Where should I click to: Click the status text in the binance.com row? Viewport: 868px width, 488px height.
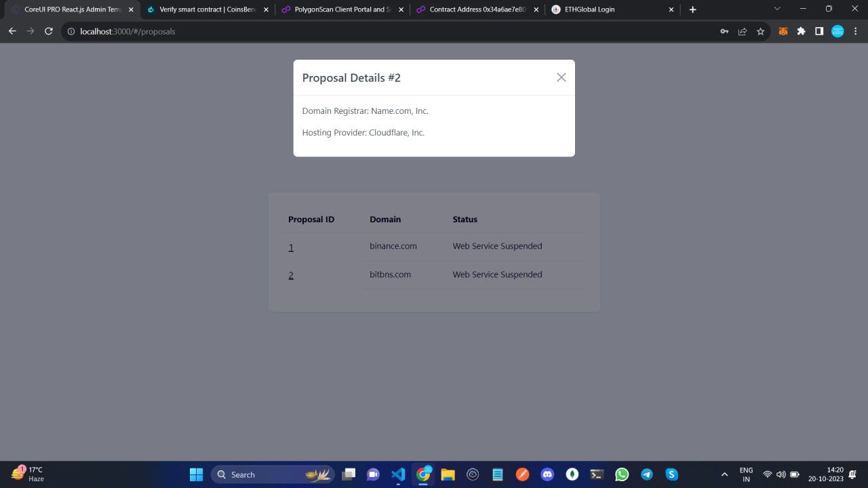[497, 246]
